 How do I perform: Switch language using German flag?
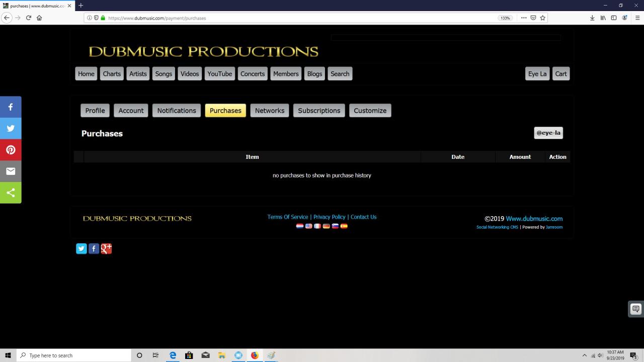[x=326, y=226]
